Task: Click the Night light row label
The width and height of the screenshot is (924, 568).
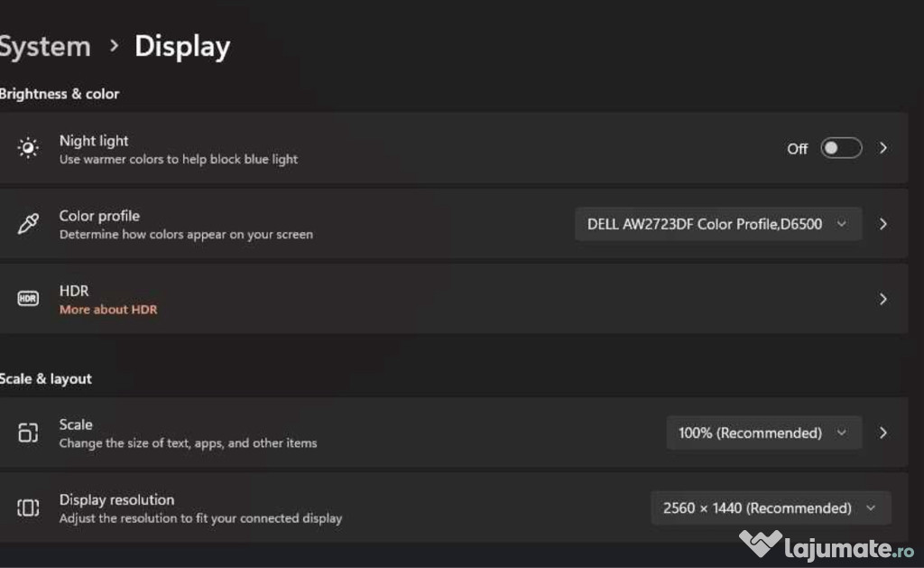Action: tap(94, 140)
